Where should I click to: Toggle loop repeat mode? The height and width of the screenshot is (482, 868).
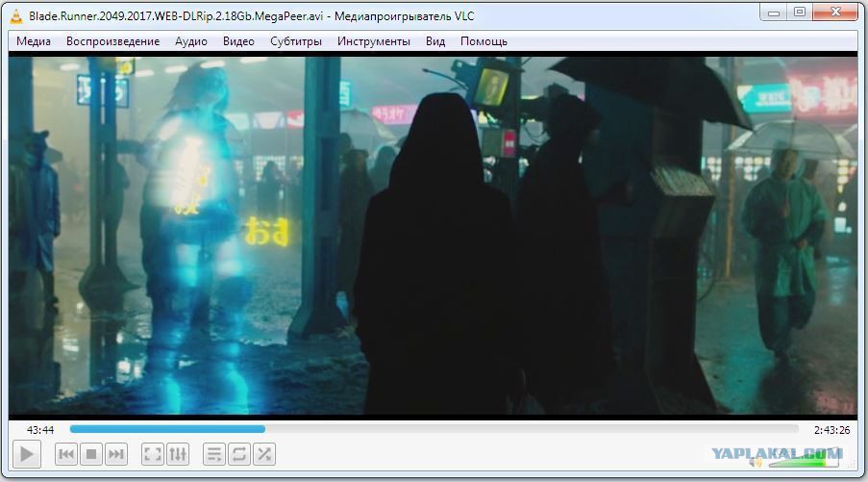[x=239, y=455]
